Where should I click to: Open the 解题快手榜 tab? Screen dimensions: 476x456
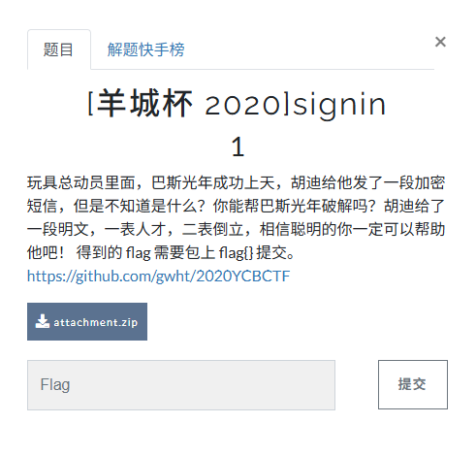[145, 49]
